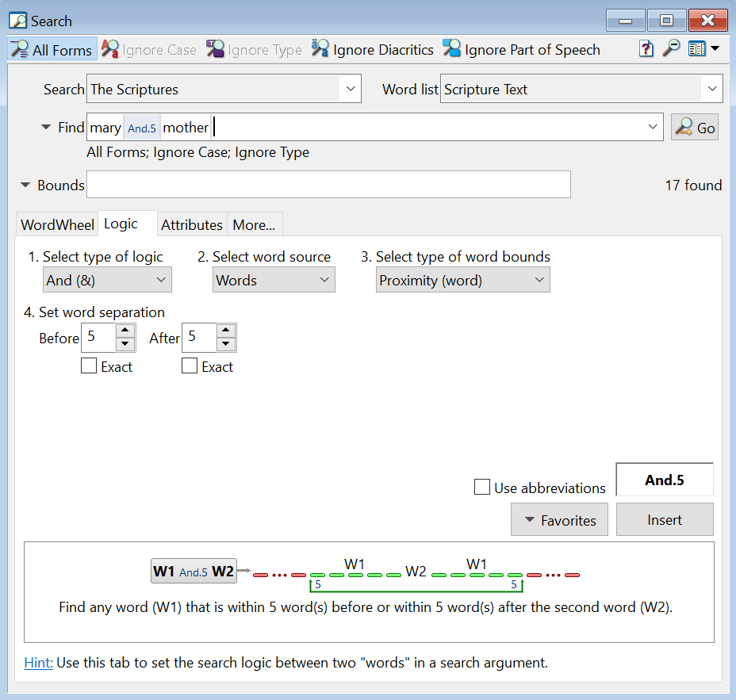Enable Ignore Diacritics option
The height and width of the screenshot is (700, 736).
point(373,50)
